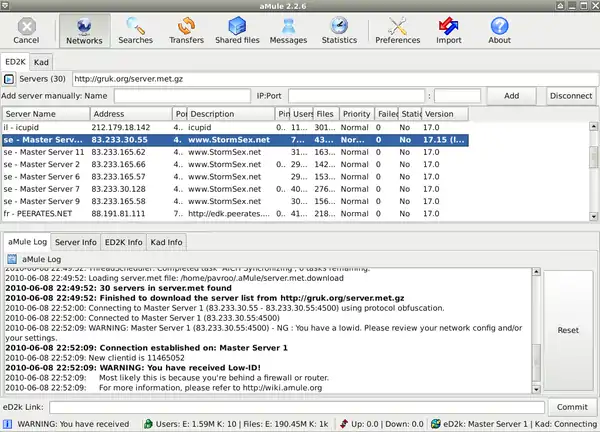
Task: Click the Import toolbar icon
Action: pyautogui.click(x=449, y=29)
